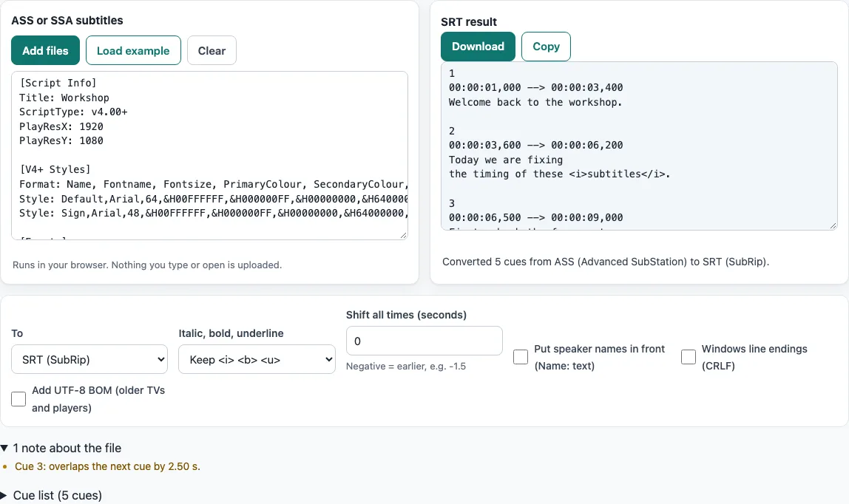This screenshot has width=849, height=504.
Task: Open the Italic, bold, underline dropdown
Action: click(257, 359)
